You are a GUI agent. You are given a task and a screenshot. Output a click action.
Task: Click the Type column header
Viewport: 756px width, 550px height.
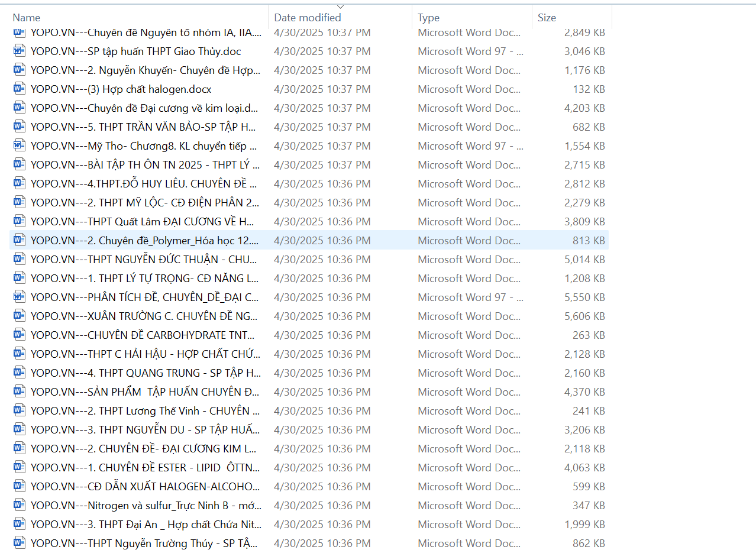coord(428,18)
